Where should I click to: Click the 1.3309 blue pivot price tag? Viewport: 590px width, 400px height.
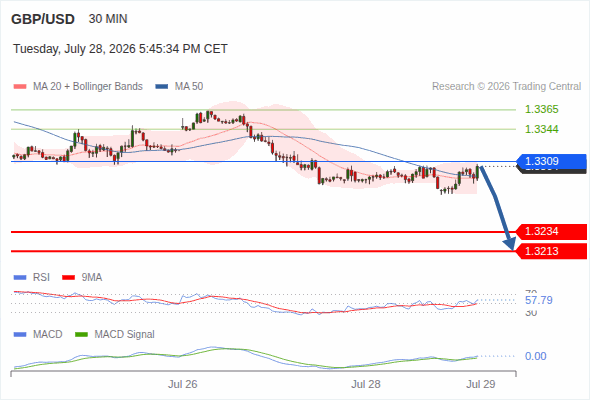[x=551, y=161]
